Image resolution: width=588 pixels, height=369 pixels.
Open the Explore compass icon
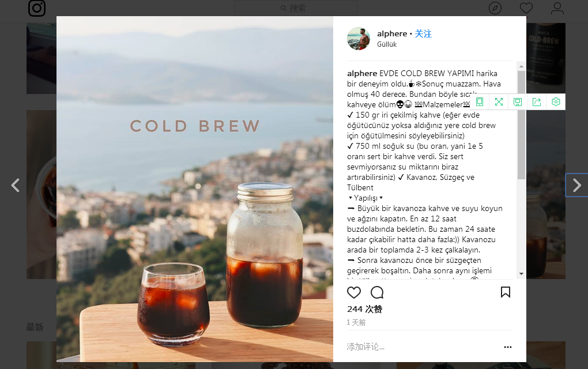point(495,8)
